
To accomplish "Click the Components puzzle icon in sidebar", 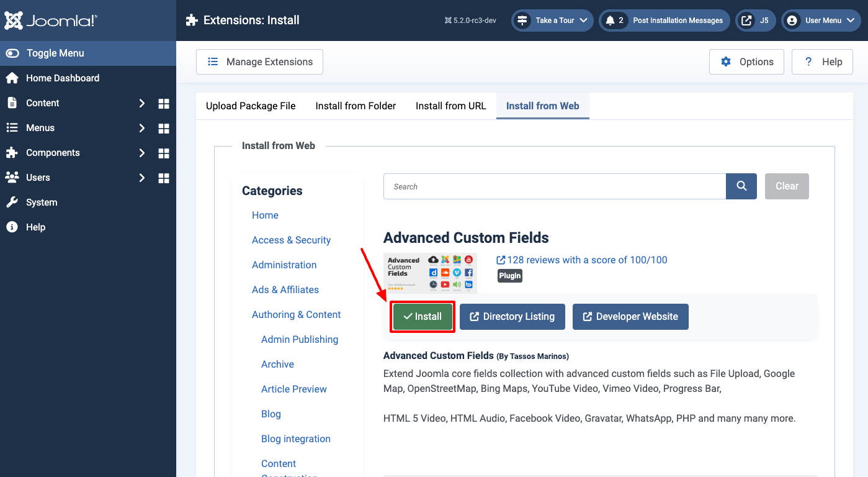I will coord(12,153).
